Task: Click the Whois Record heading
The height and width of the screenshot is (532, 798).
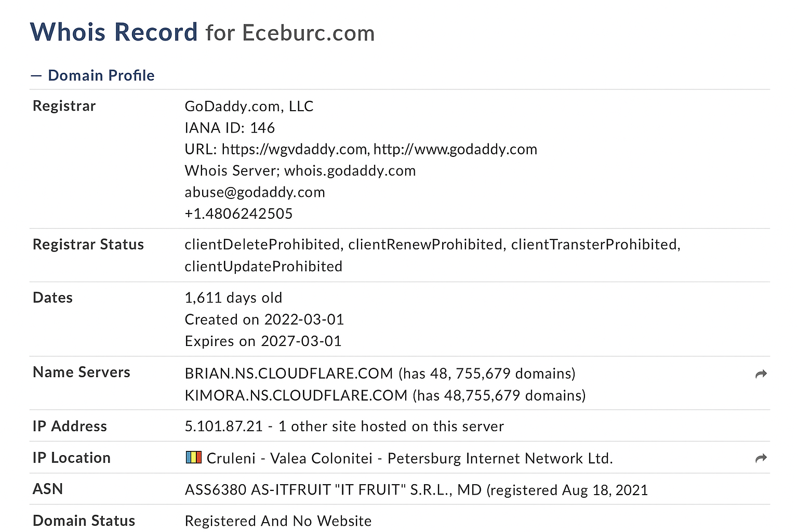Action: [114, 32]
